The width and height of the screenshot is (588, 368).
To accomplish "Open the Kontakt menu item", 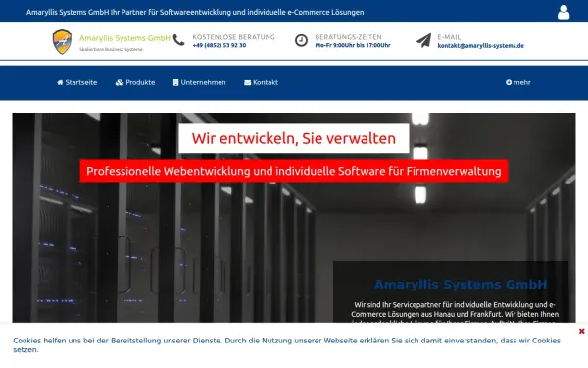I will point(261,83).
